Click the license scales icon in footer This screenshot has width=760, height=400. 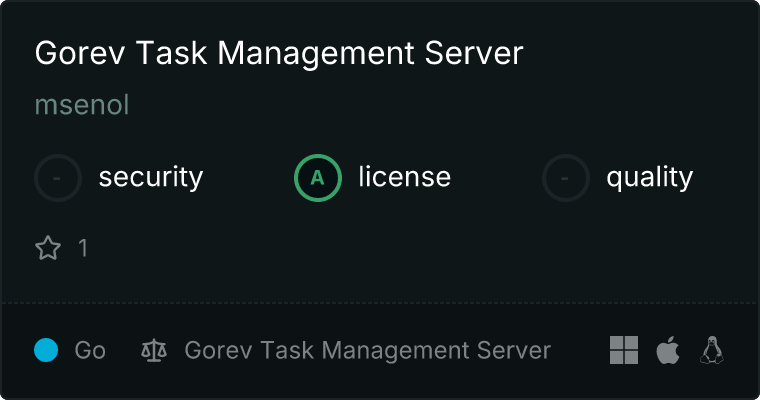tap(154, 351)
